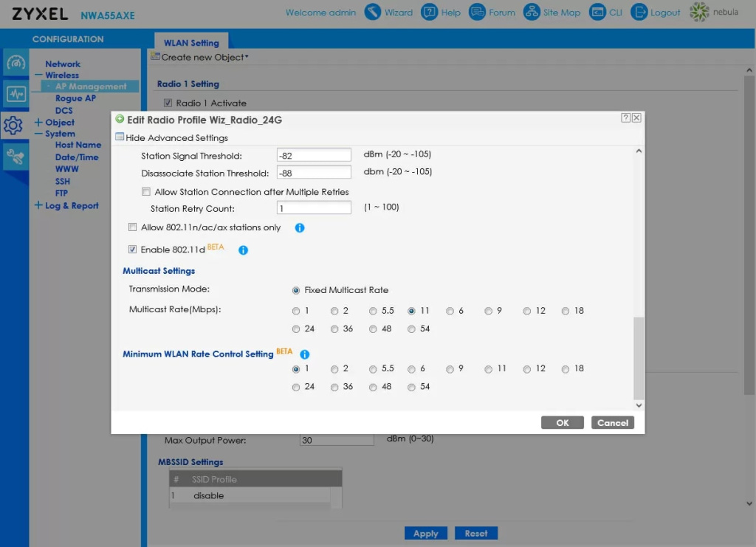Click info icon beside Enable 802.11d
Image resolution: width=756 pixels, height=547 pixels.
tap(243, 250)
